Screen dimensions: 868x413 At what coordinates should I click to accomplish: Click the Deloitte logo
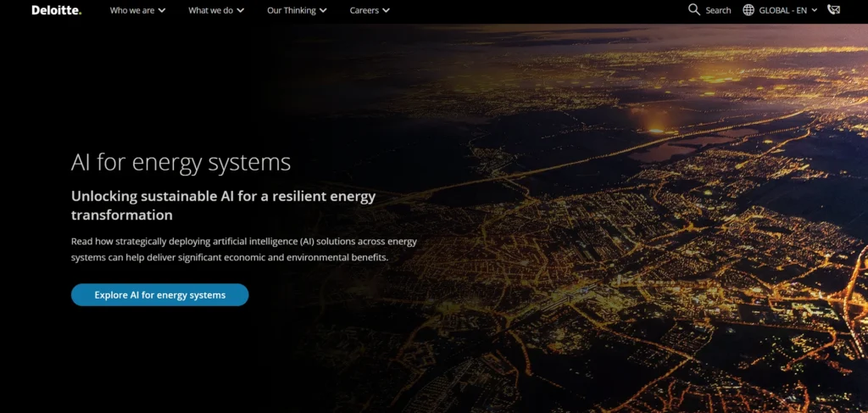pos(57,10)
